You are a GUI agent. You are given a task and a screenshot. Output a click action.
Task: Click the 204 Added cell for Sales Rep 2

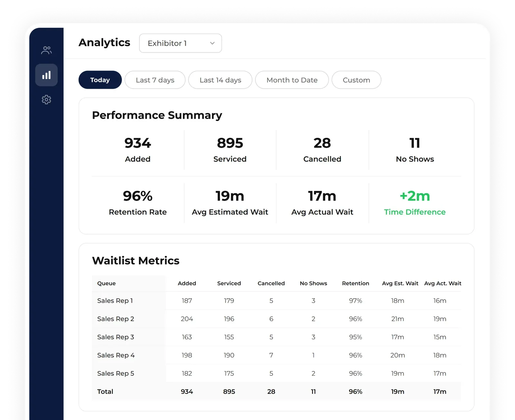(x=187, y=319)
